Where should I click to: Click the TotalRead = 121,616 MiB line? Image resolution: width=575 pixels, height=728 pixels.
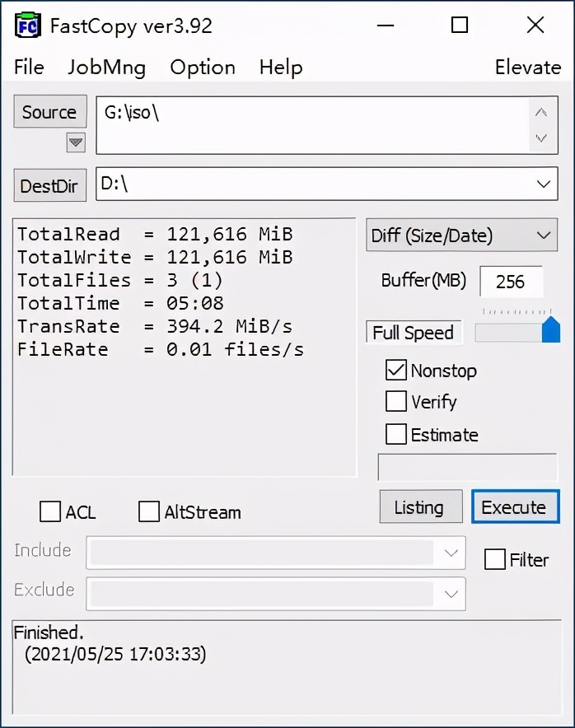coord(155,234)
